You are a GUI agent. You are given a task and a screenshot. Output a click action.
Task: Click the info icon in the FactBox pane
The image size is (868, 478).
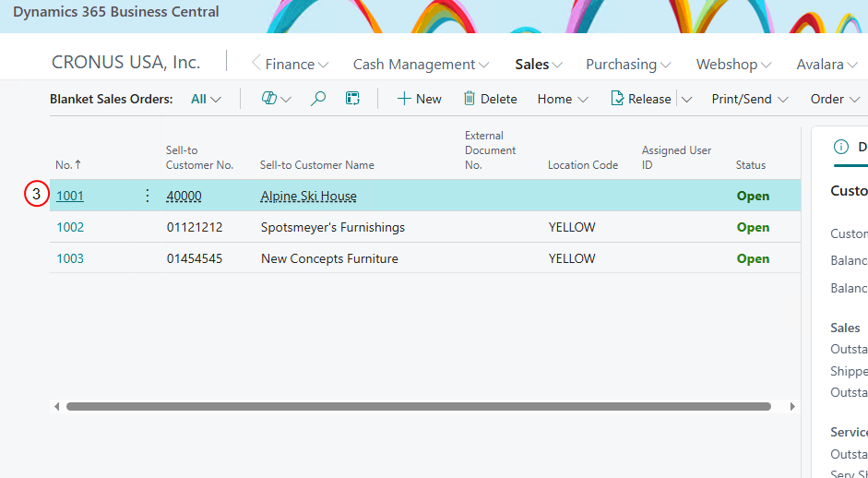click(x=841, y=147)
